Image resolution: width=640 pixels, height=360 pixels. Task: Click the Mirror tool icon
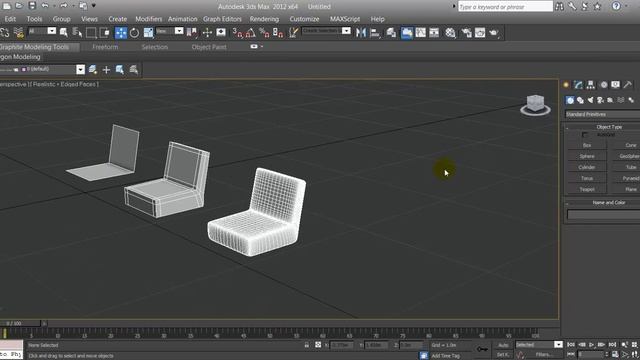(361, 33)
